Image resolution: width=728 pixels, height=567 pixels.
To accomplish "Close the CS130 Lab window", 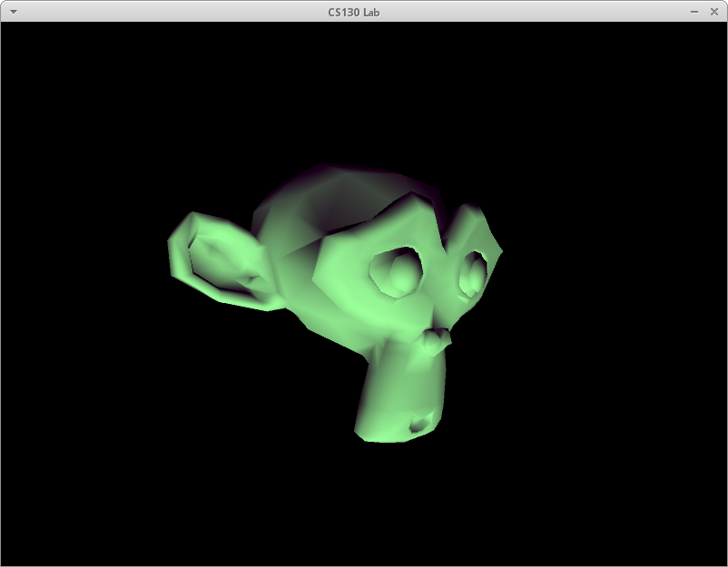I will (x=714, y=12).
